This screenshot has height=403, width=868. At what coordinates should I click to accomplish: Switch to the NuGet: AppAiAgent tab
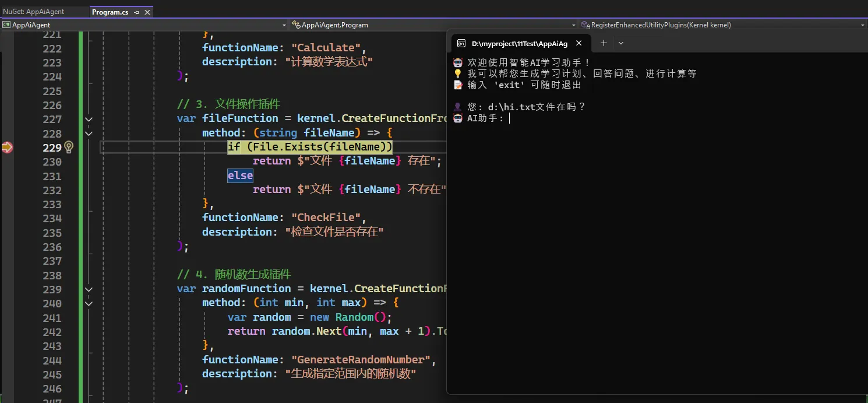(x=41, y=12)
